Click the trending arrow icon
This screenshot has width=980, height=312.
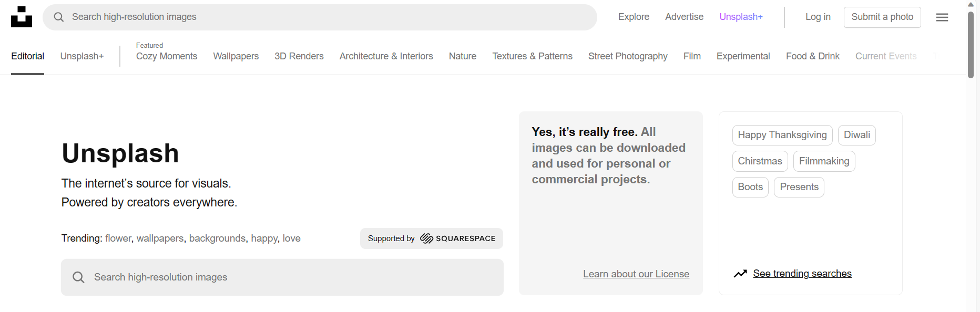click(740, 274)
